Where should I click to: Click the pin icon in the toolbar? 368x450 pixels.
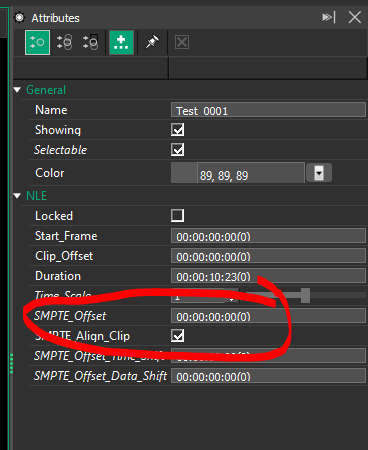pos(152,42)
